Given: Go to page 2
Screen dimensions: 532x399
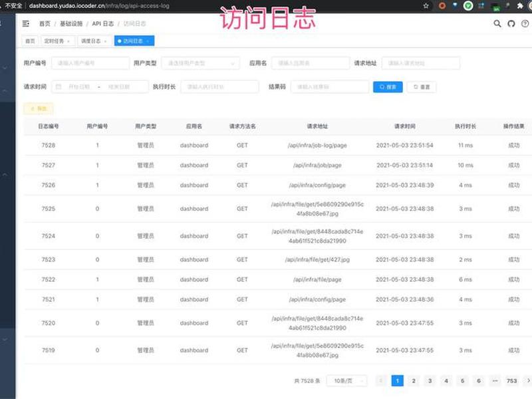Looking at the screenshot, I should point(414,380).
